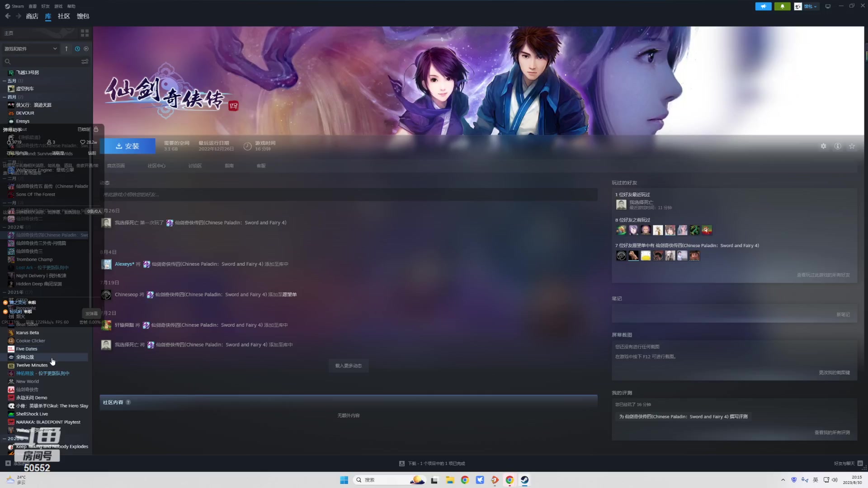Open the 馒包 profile tab
This screenshot has width=868, height=488.
83,16
